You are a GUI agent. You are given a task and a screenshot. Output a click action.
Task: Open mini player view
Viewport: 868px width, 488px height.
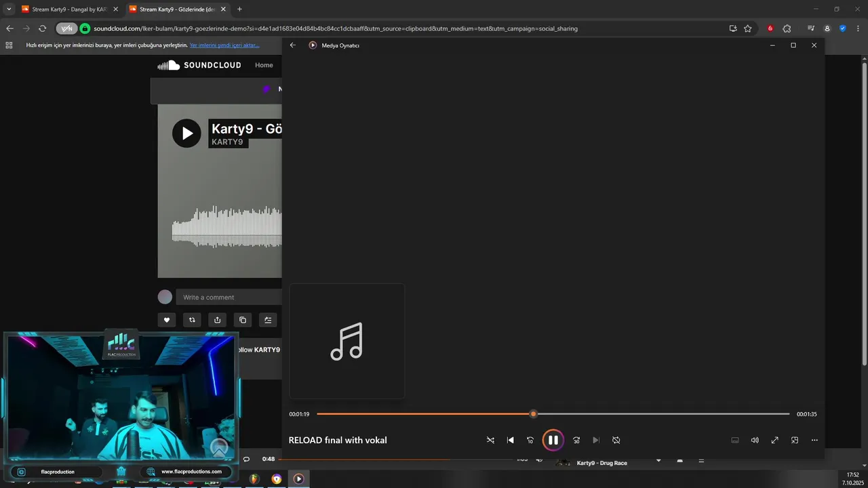pos(795,440)
